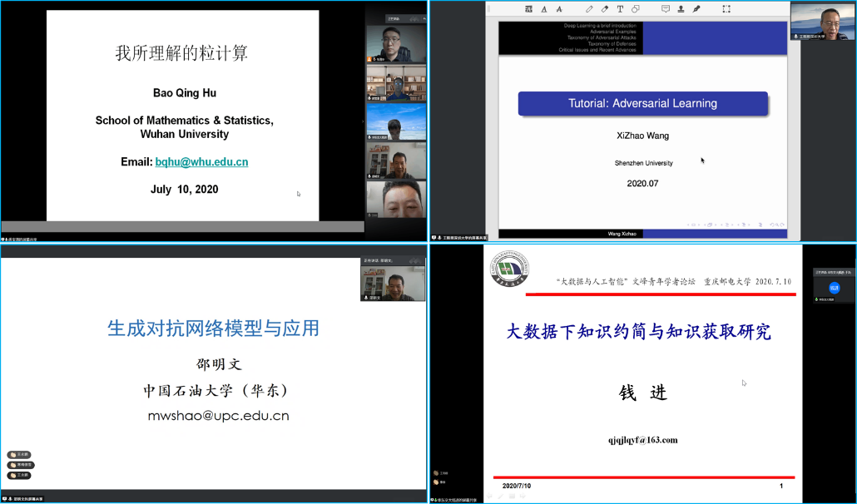
Task: Click the university logo on 钱进 slide
Action: 509,268
